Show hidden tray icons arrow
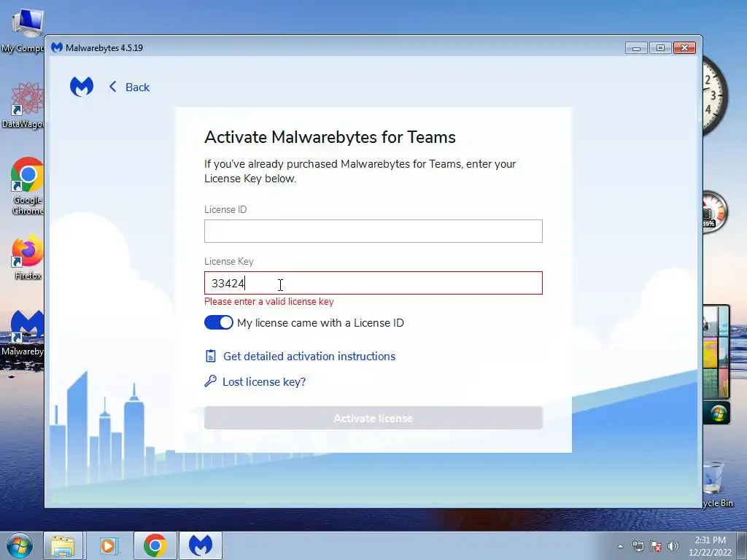 (620, 546)
